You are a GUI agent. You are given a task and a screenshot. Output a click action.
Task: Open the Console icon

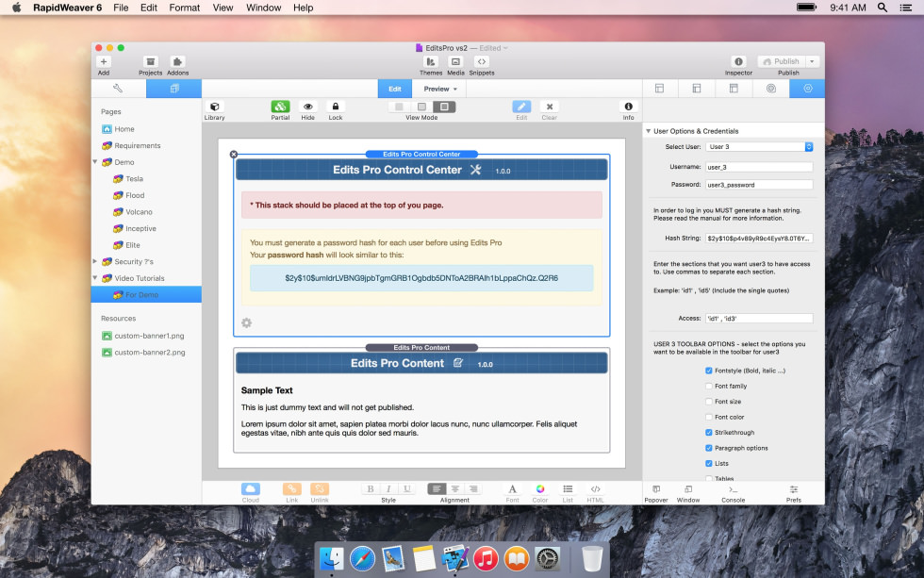click(733, 489)
